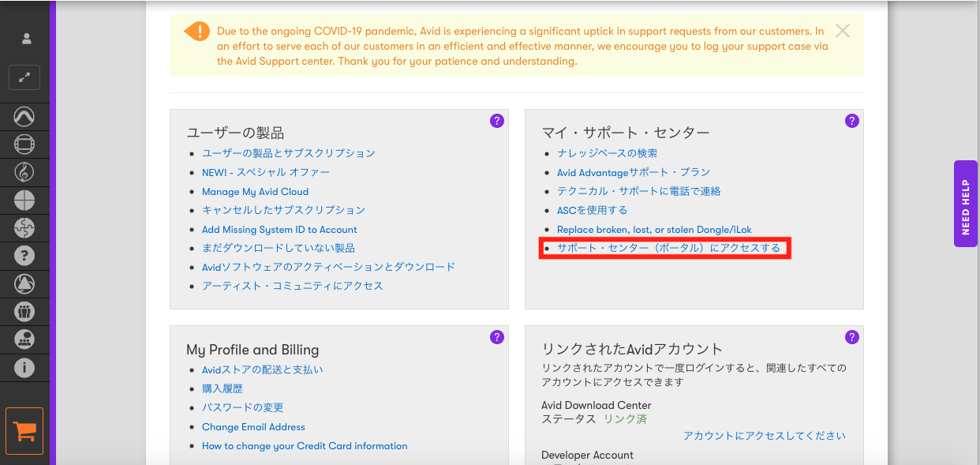The image size is (980, 465).
Task: View キャンセルしたサブスクリプション link
Action: [283, 210]
